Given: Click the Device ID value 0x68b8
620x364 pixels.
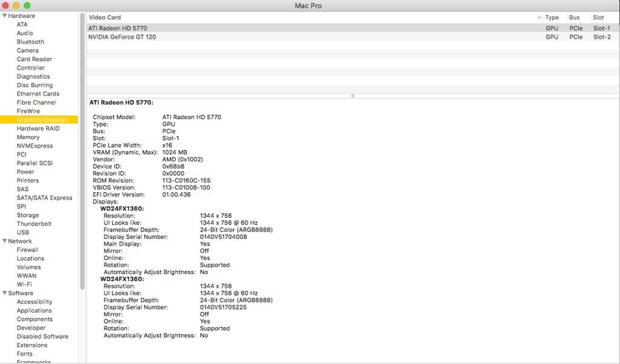Looking at the screenshot, I should coord(173,167).
